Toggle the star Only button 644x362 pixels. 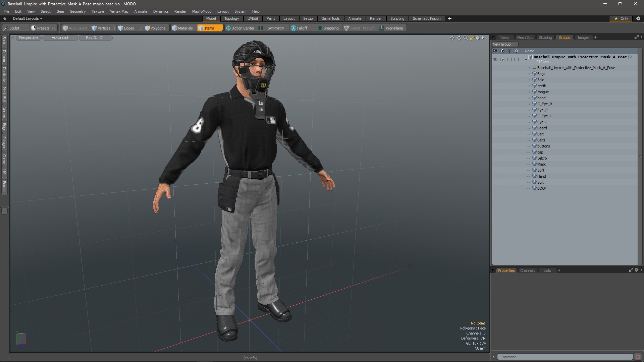[621, 18]
